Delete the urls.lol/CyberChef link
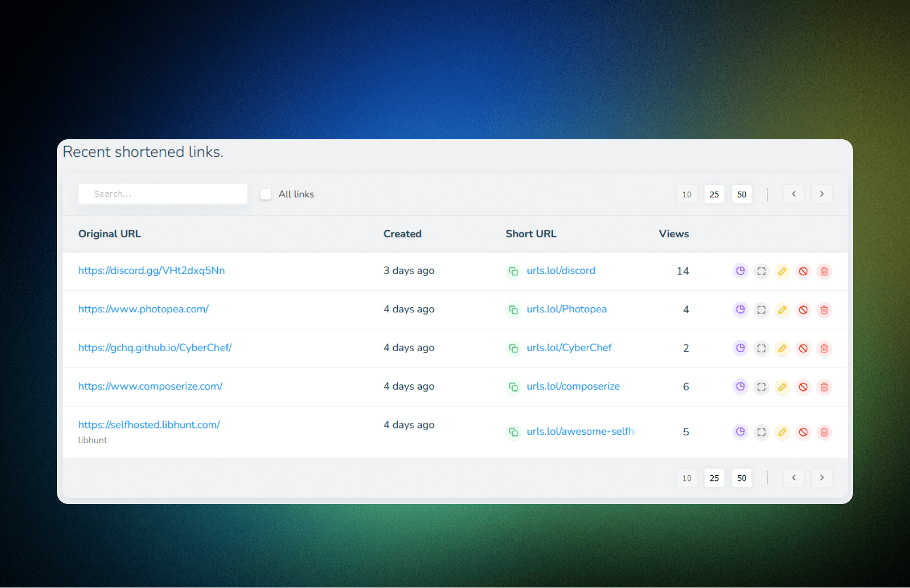The width and height of the screenshot is (910, 588). point(824,348)
